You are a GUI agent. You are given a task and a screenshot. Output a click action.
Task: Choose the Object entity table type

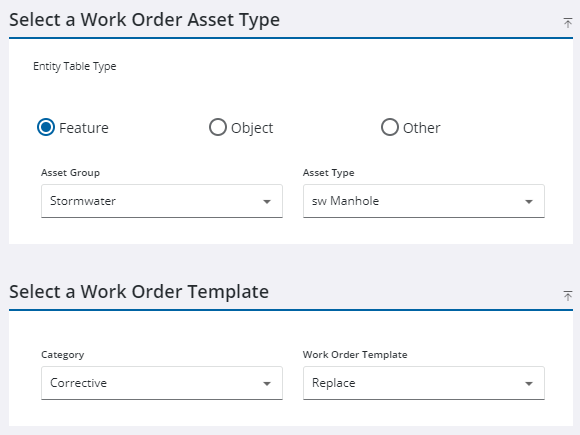[x=218, y=127]
